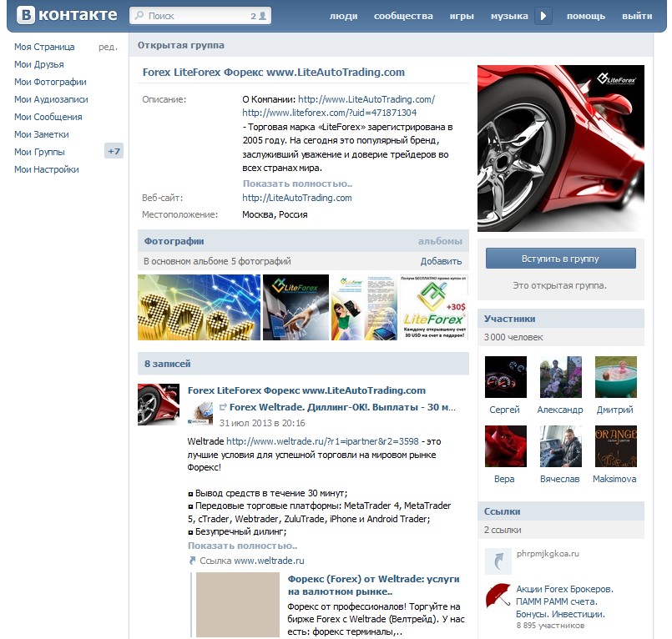Open Мои Фотографии

pyautogui.click(x=50, y=82)
